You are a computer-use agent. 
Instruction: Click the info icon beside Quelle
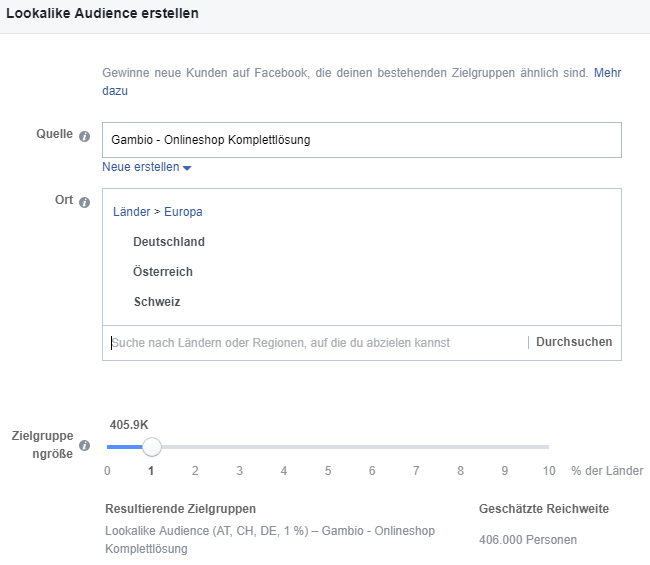84,137
